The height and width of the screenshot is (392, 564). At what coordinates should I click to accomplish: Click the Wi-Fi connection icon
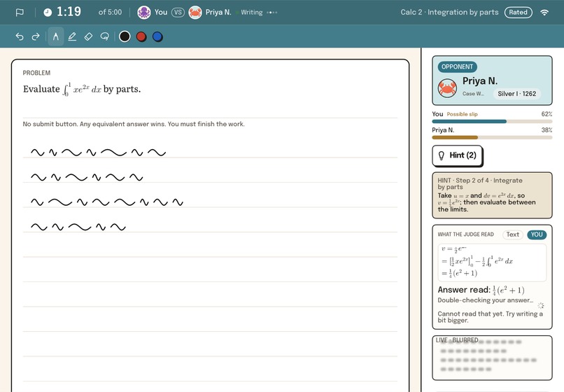(x=544, y=13)
